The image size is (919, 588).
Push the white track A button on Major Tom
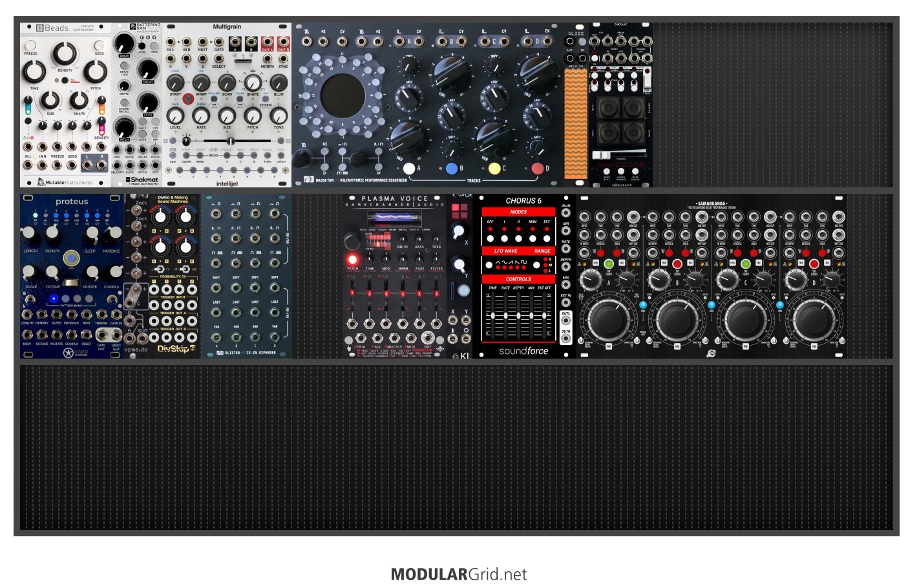pyautogui.click(x=409, y=169)
